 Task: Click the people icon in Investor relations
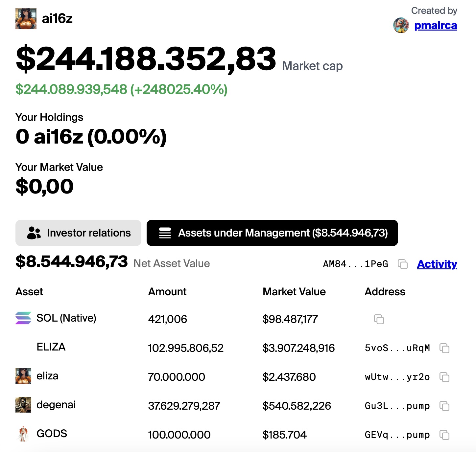click(x=34, y=233)
